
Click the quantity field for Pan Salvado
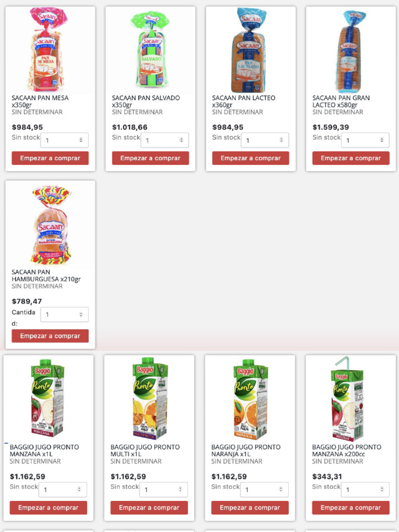click(x=165, y=140)
